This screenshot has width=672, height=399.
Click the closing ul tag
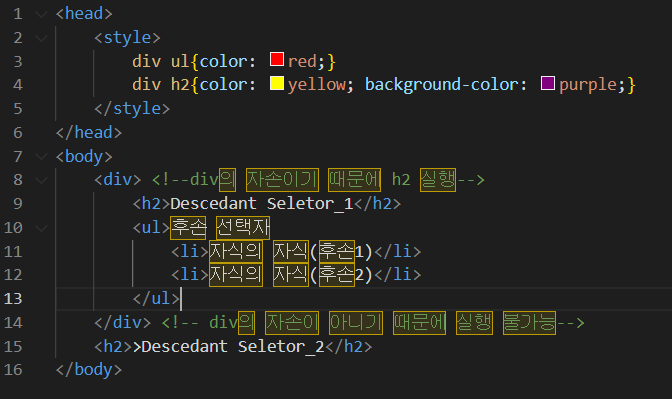click(156, 298)
